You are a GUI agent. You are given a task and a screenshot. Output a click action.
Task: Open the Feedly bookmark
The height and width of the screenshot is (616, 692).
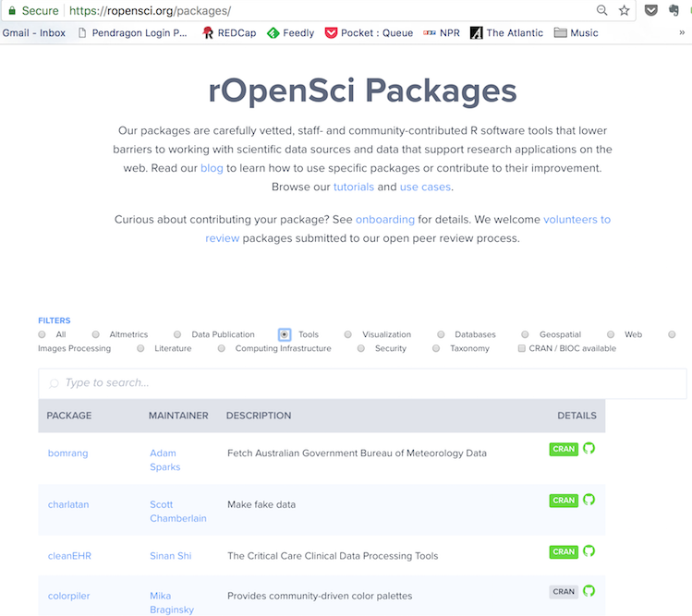click(x=291, y=33)
